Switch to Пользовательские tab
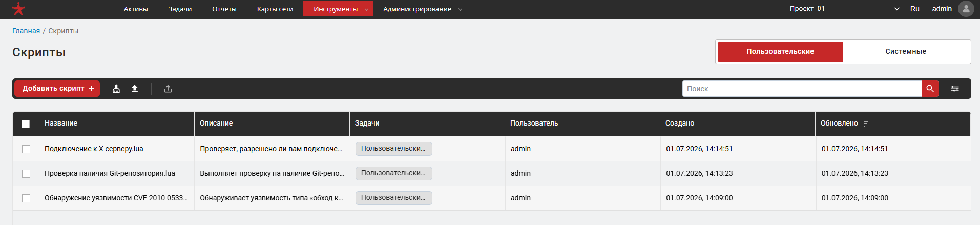This screenshot has height=225, width=980. tap(780, 52)
